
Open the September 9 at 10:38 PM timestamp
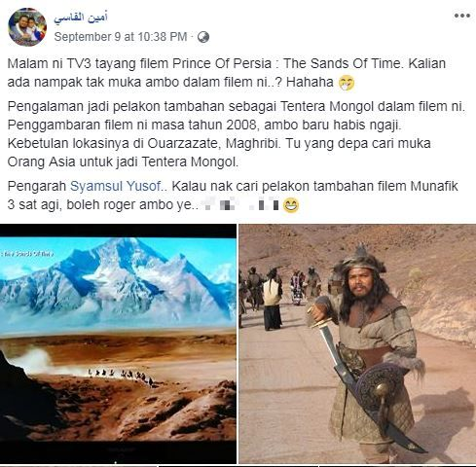(121, 37)
